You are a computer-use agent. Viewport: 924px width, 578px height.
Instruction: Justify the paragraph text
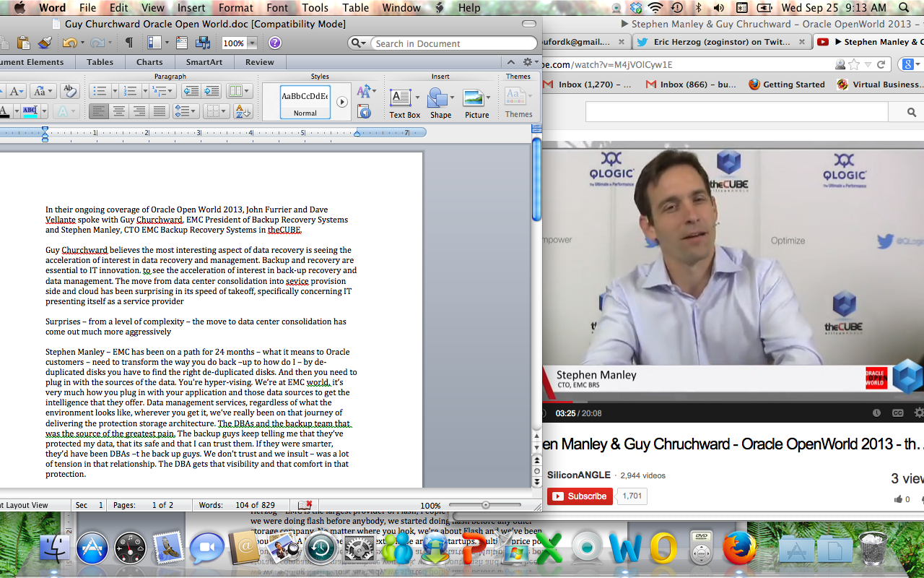click(160, 111)
